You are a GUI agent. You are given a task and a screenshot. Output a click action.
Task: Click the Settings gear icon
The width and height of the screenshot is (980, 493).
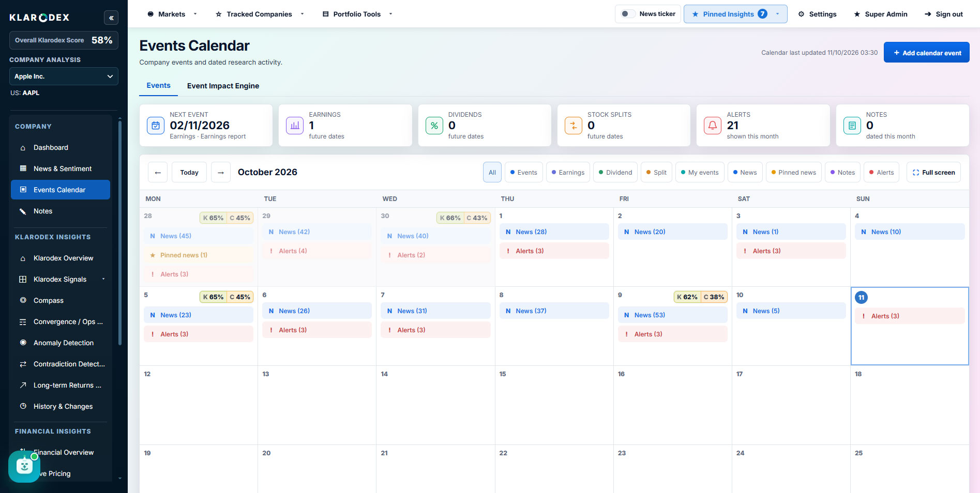tap(801, 14)
